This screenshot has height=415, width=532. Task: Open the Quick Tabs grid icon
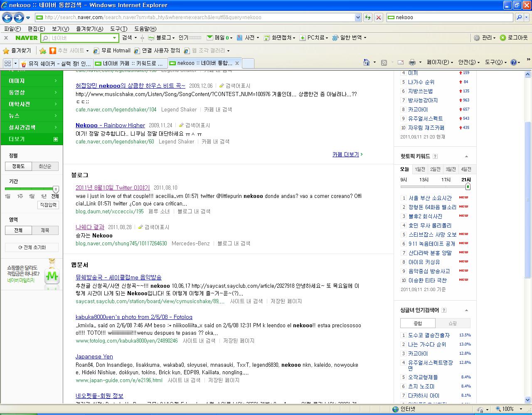click(7, 63)
